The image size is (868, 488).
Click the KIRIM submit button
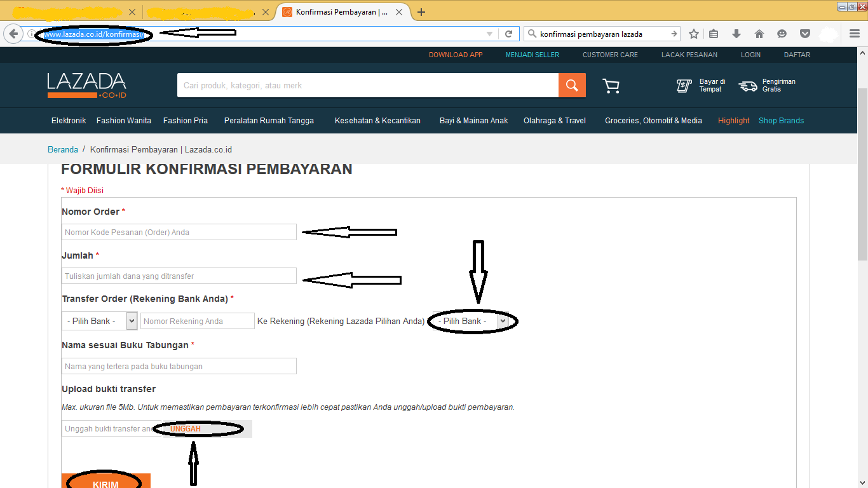coord(106,481)
